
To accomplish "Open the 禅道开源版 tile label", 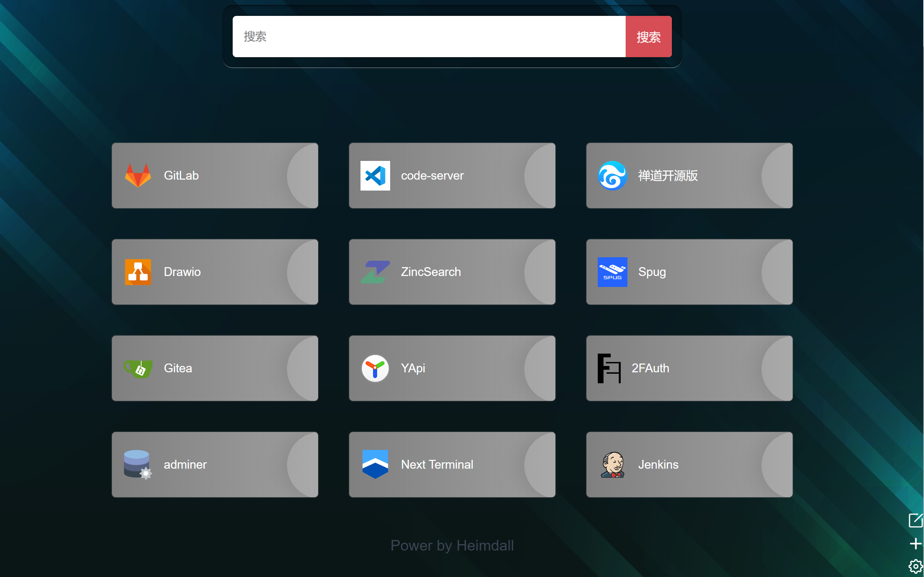I will pyautogui.click(x=668, y=175).
